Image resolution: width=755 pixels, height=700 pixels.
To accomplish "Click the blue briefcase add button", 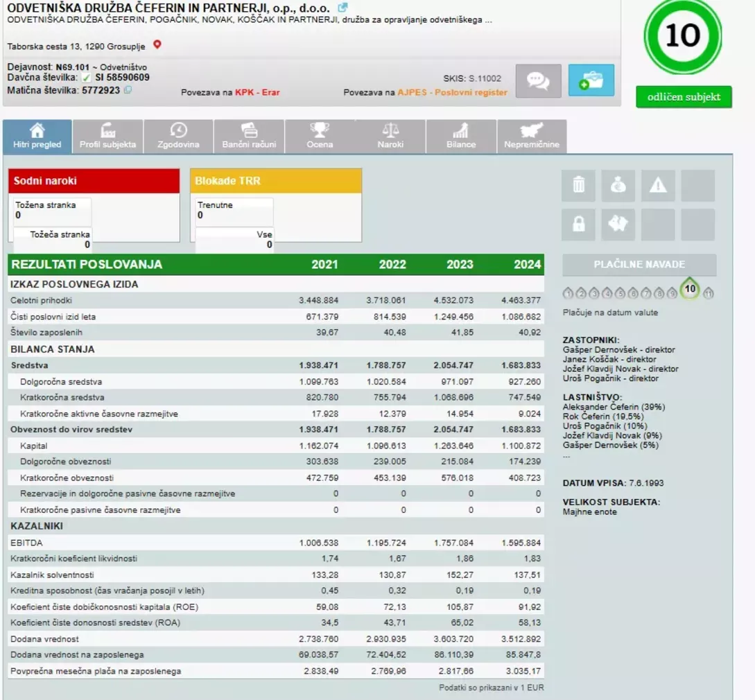I will point(591,80).
